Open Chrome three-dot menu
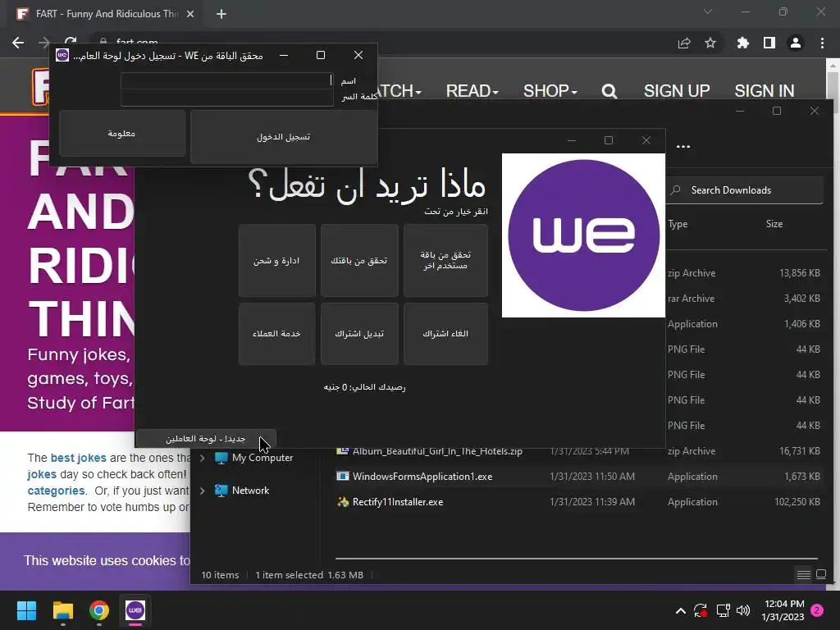This screenshot has width=840, height=630. pyautogui.click(x=822, y=43)
